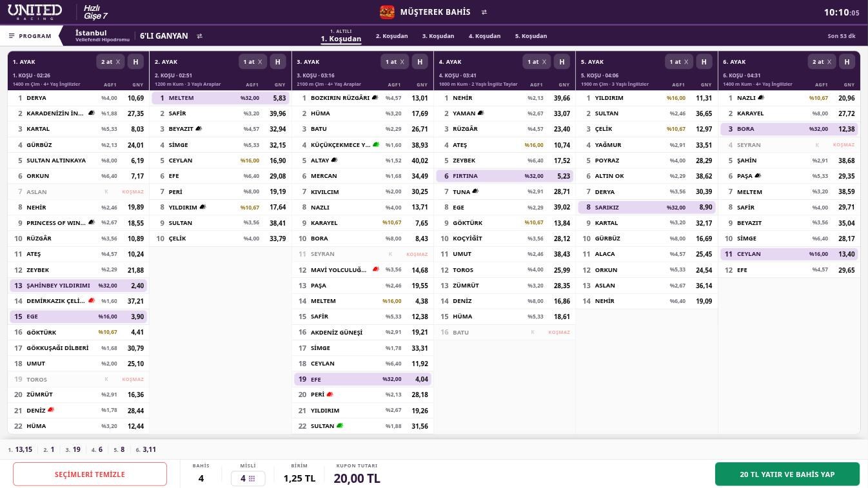Click the green icon beside Küçükçekmece in 3. Ayak
Screen dimensions: 868x488
(376, 144)
